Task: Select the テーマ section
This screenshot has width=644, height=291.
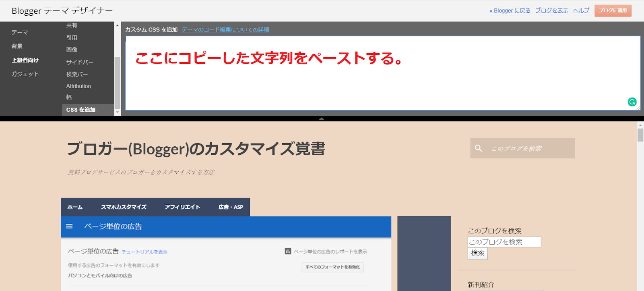Action: coord(20,32)
